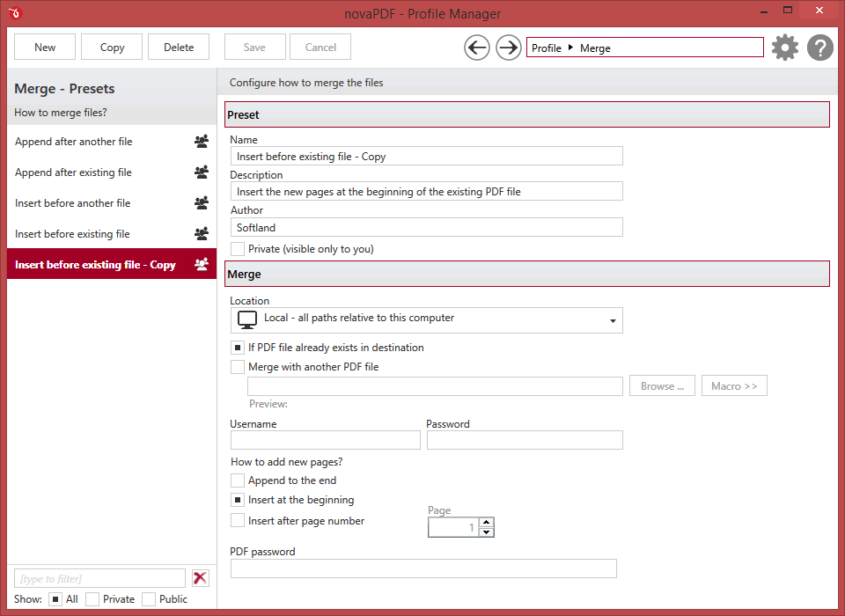Click the Cancel button
Image resolution: width=845 pixels, height=616 pixels.
[320, 47]
